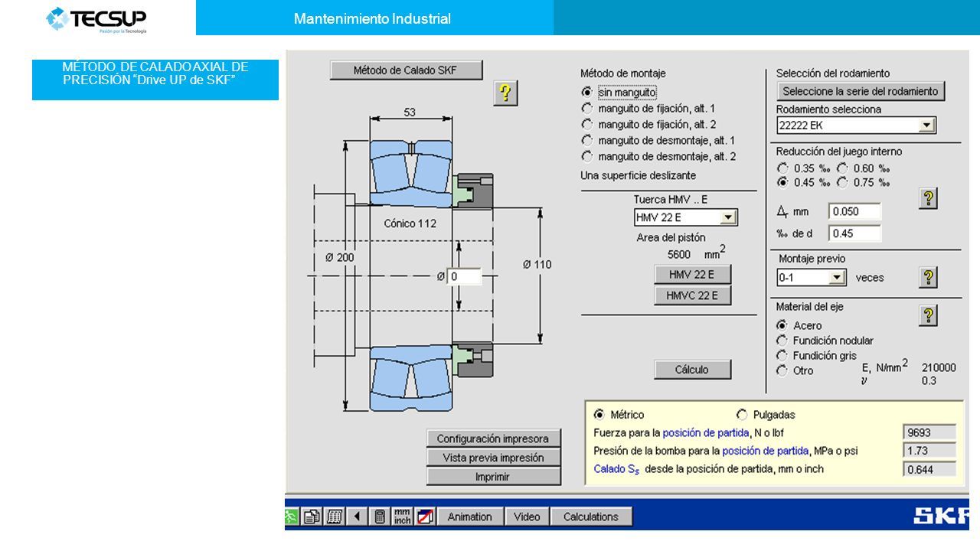Select 'manguito de desmontaje, alt. 2'
Viewport: 980px width, 551px height.
tap(587, 156)
